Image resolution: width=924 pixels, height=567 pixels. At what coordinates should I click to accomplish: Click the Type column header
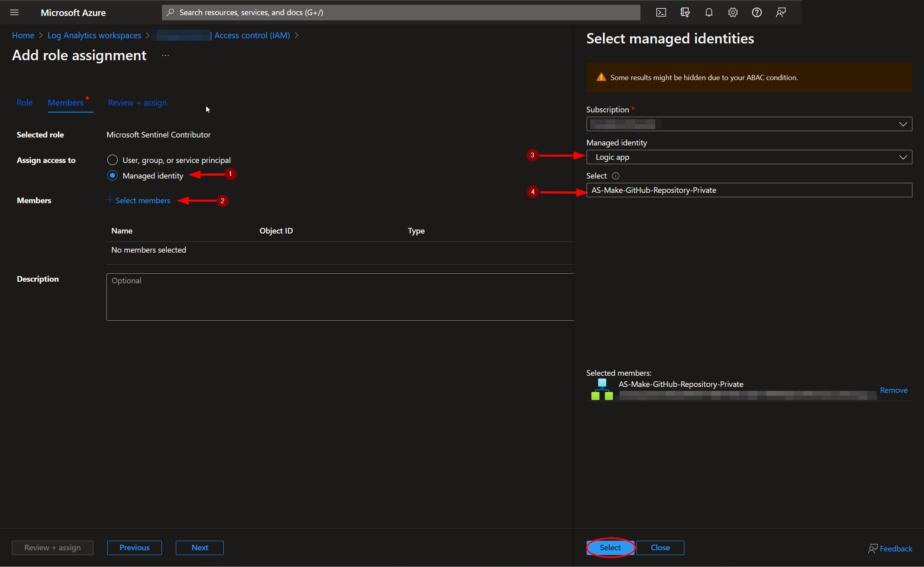click(416, 231)
